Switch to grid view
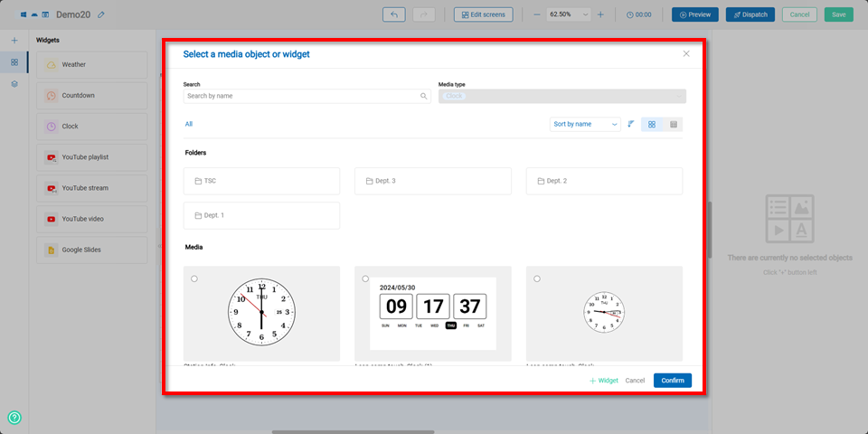 pyautogui.click(x=652, y=124)
